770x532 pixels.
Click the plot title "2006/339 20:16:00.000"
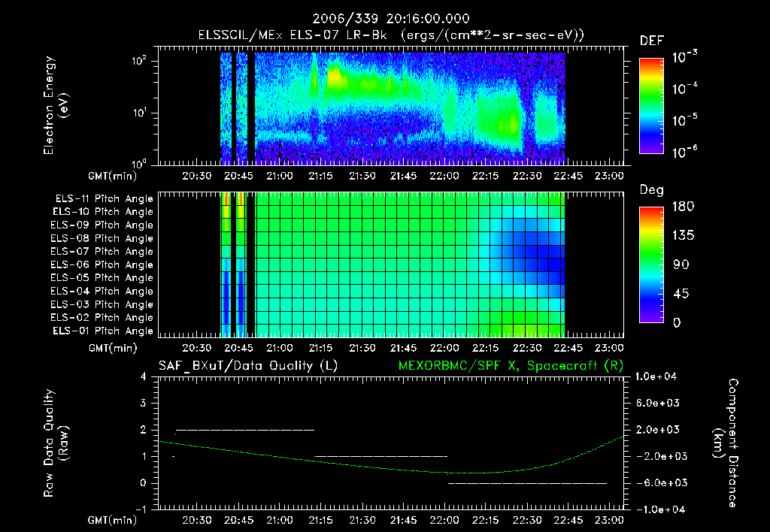pos(391,19)
